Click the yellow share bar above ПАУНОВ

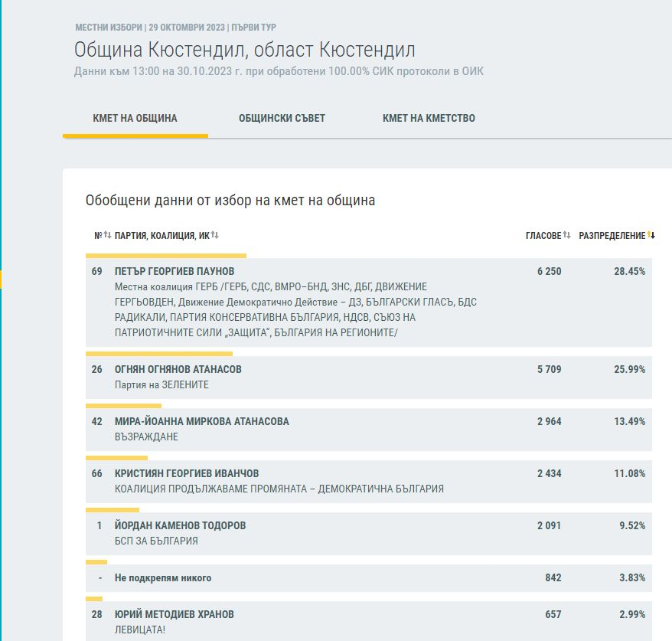pyautogui.click(x=166, y=256)
